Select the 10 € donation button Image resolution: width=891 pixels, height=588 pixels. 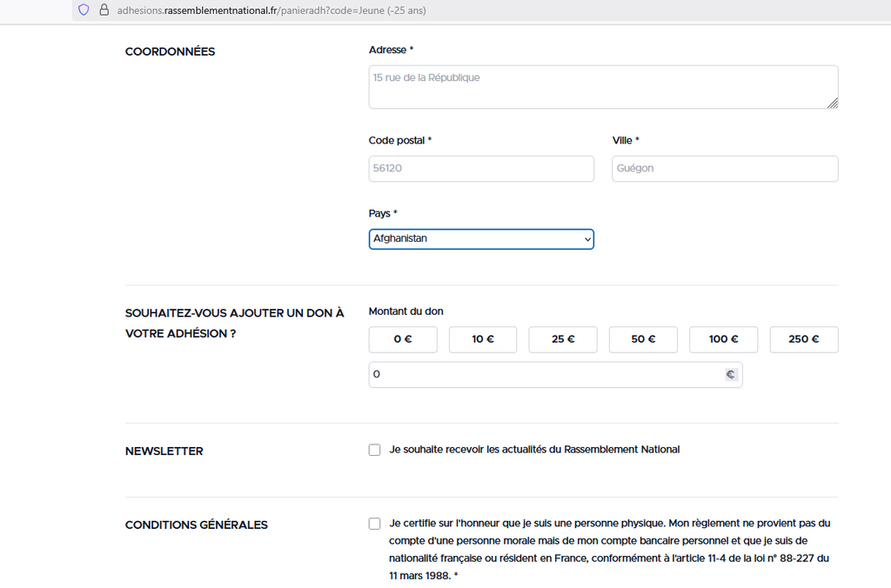[x=483, y=340]
